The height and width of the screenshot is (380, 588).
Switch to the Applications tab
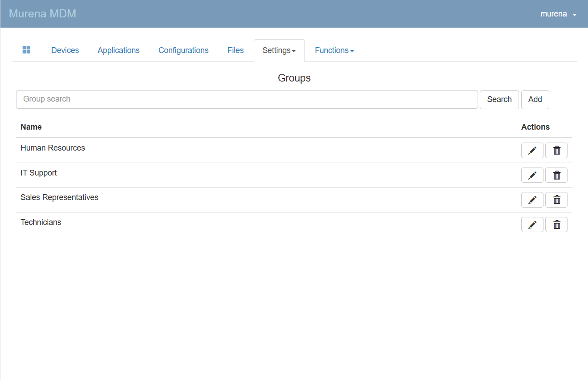tap(118, 50)
